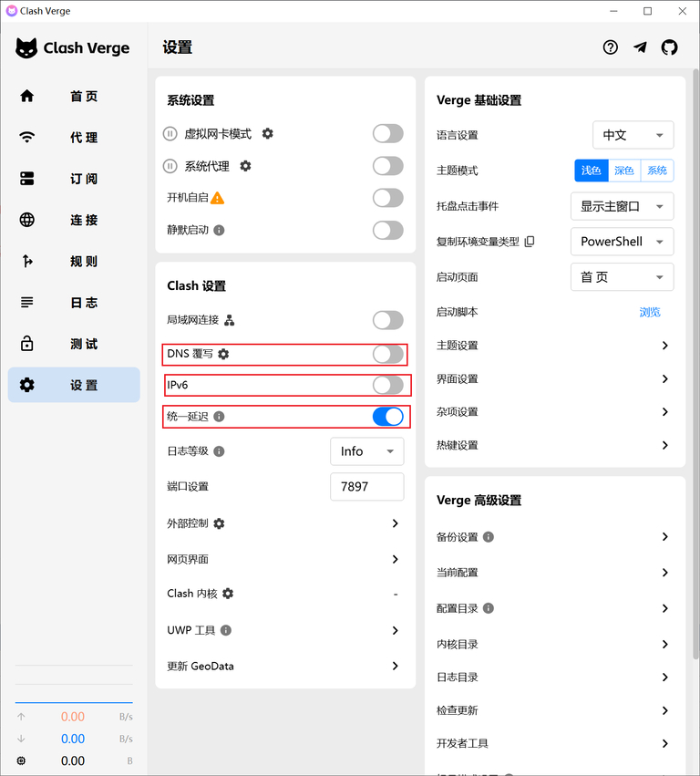Image resolution: width=700 pixels, height=776 pixels.
Task: Click the info icon beside 统一延迟
Action: click(x=219, y=417)
